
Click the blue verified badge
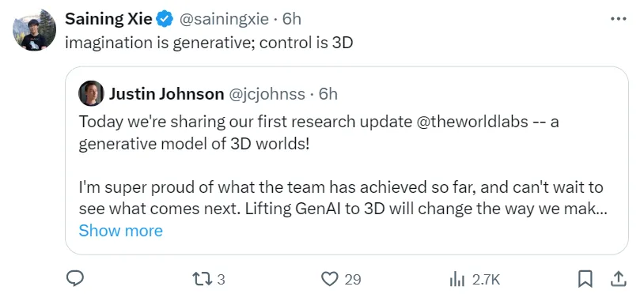[165, 19]
